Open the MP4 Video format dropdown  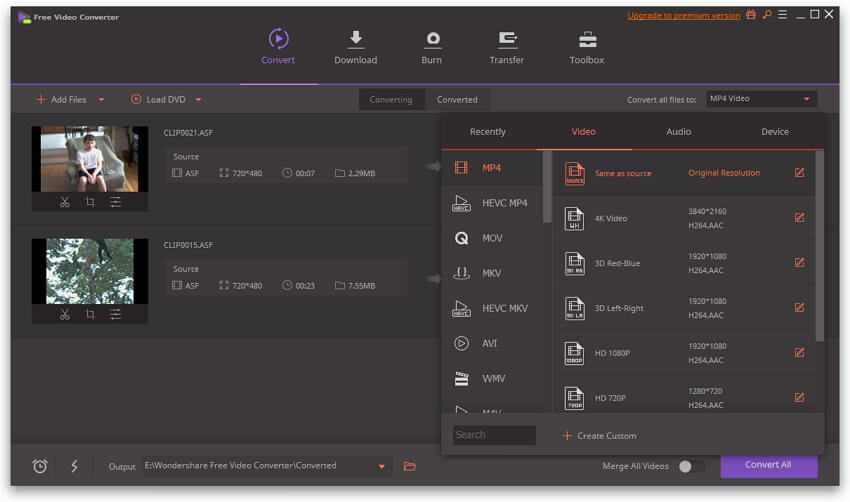pos(761,99)
